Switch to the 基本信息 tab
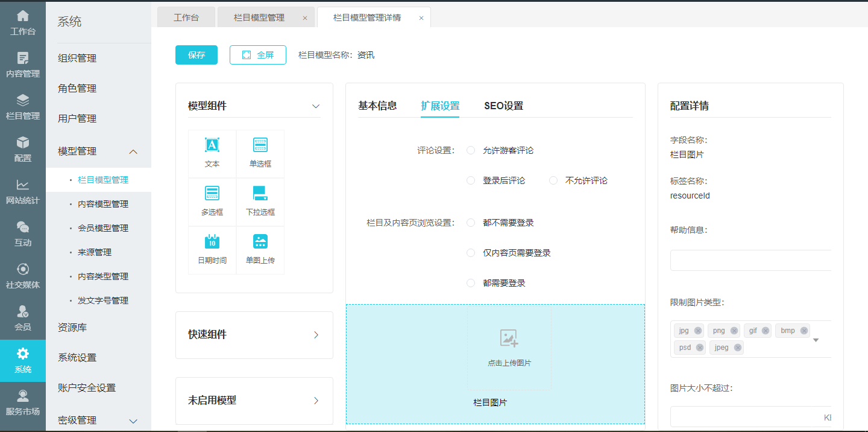The height and width of the screenshot is (432, 868). click(377, 106)
